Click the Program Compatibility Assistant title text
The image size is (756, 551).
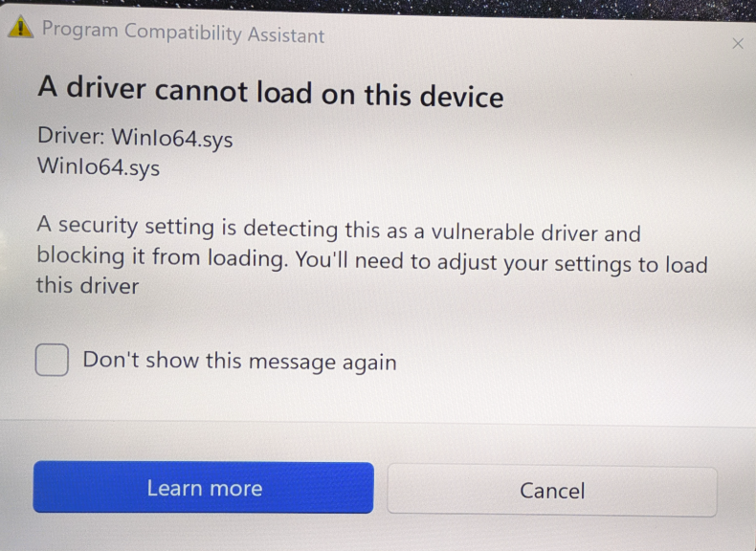(x=183, y=33)
